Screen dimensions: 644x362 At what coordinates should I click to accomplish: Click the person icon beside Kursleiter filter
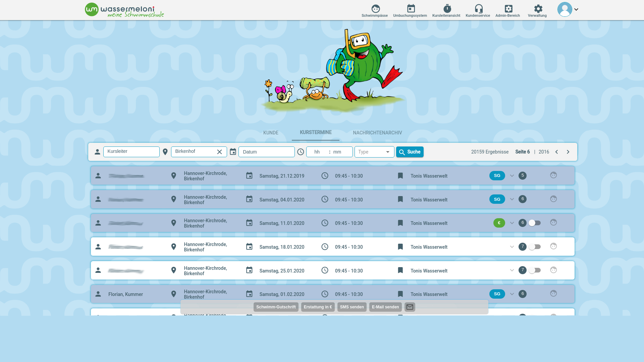(x=97, y=152)
